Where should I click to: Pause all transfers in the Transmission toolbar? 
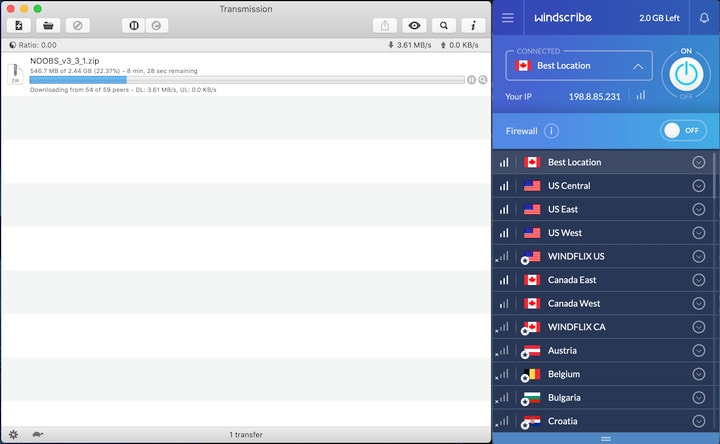[x=134, y=26]
